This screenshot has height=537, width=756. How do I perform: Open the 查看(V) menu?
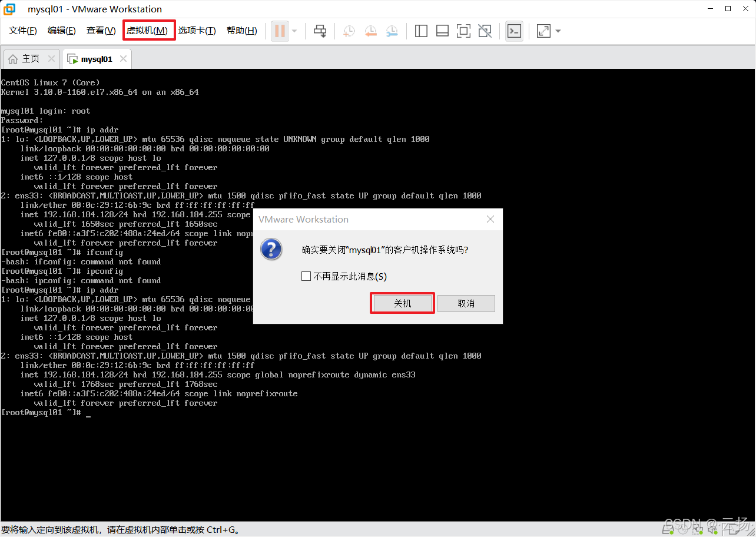pos(101,31)
